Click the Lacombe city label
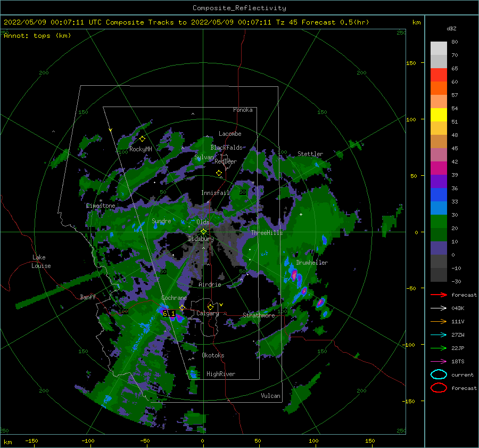This screenshot has height=448, width=479. (230, 134)
